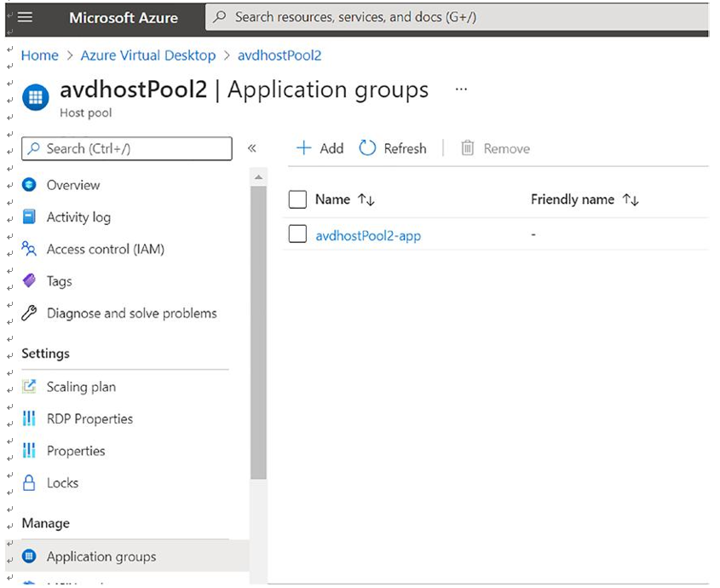Screen dimensions: 720x588
Task: Click the Add button
Action: (320, 148)
